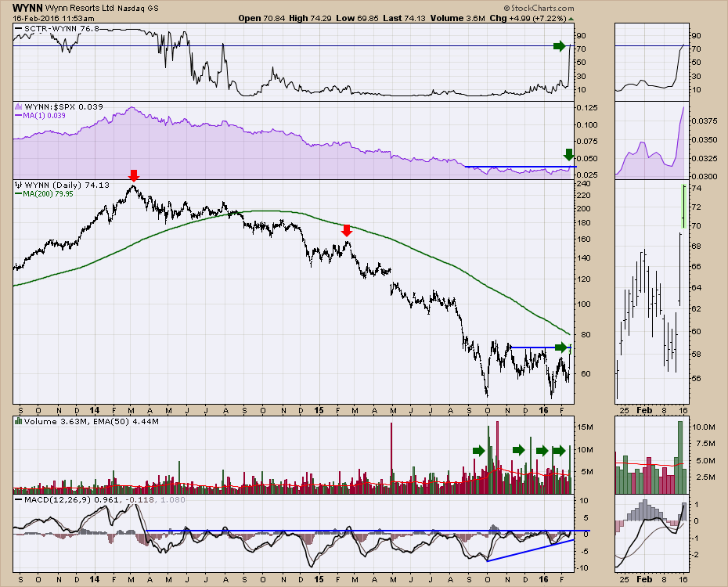The width and height of the screenshot is (728, 587).
Task: Click the 10.0M volume label in the zoom panel
Action: [704, 427]
